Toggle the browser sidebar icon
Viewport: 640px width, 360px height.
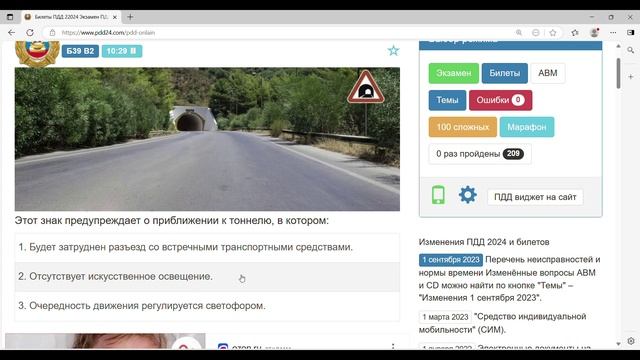pyautogui.click(x=631, y=33)
